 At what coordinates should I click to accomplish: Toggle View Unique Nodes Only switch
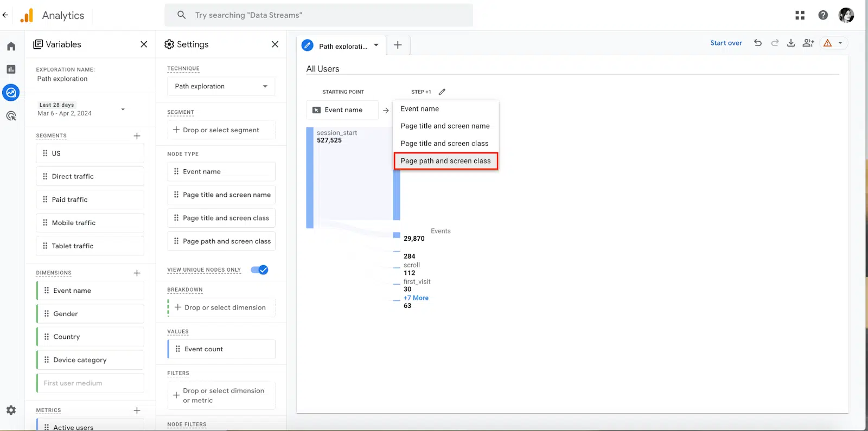(x=260, y=270)
